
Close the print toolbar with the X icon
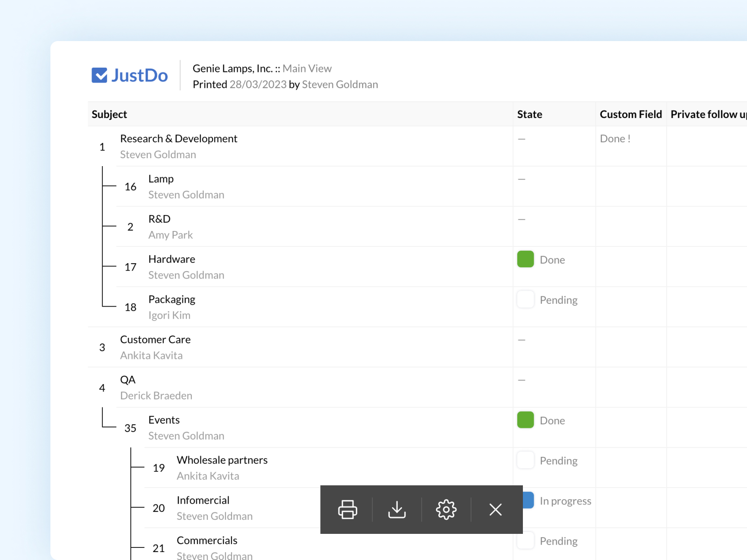tap(495, 509)
